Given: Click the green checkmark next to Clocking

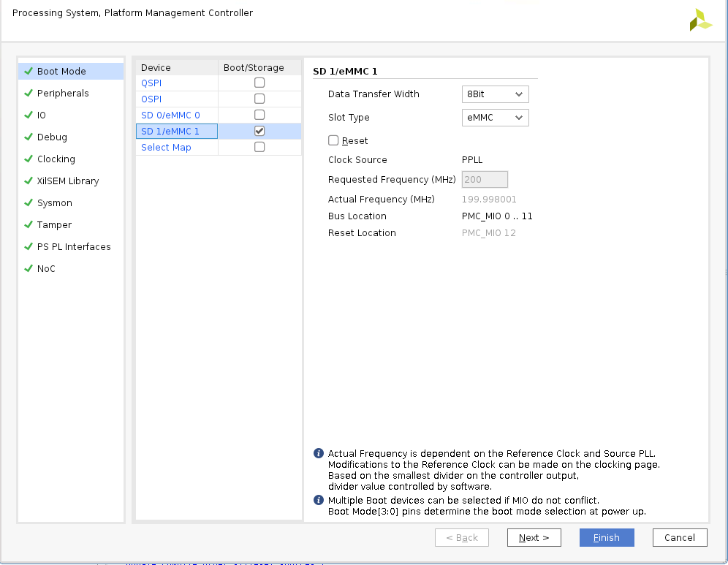Looking at the screenshot, I should click(x=29, y=159).
